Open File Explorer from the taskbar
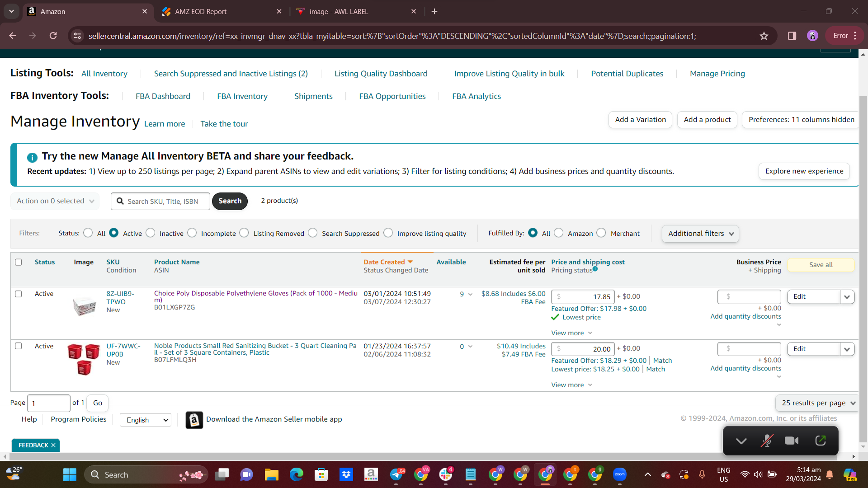The width and height of the screenshot is (868, 488). 271,475
